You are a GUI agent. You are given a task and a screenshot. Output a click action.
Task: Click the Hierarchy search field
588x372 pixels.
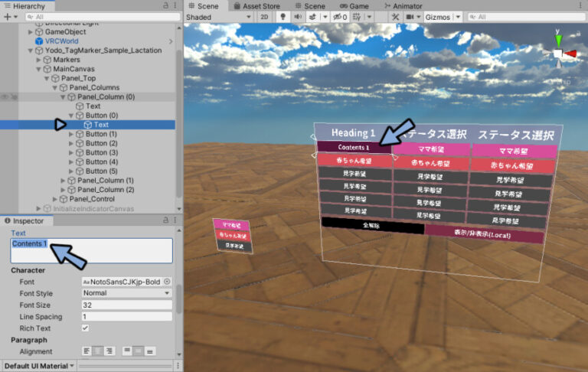click(103, 17)
